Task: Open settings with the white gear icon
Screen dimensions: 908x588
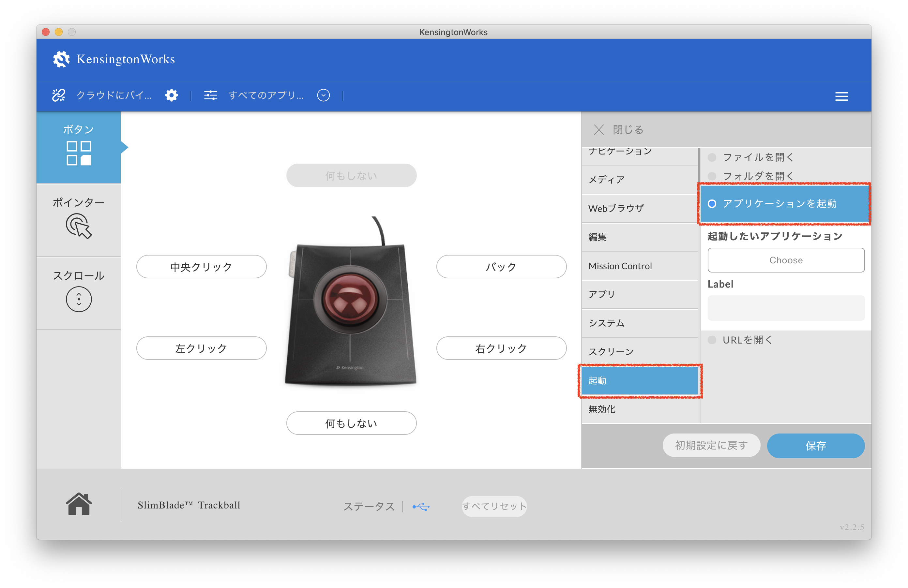Action: 171,95
